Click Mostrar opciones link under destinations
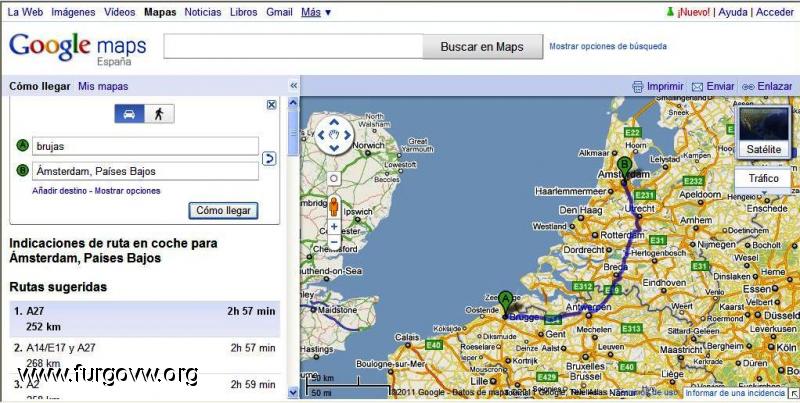 click(x=128, y=191)
